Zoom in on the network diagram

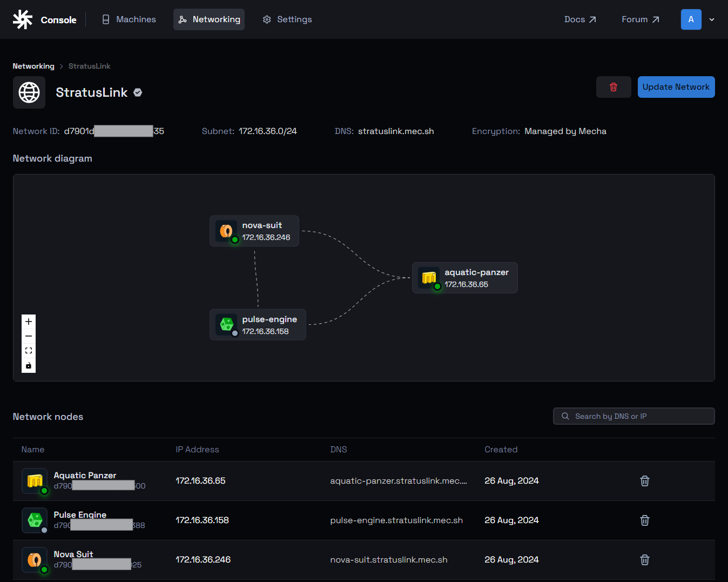click(x=29, y=322)
